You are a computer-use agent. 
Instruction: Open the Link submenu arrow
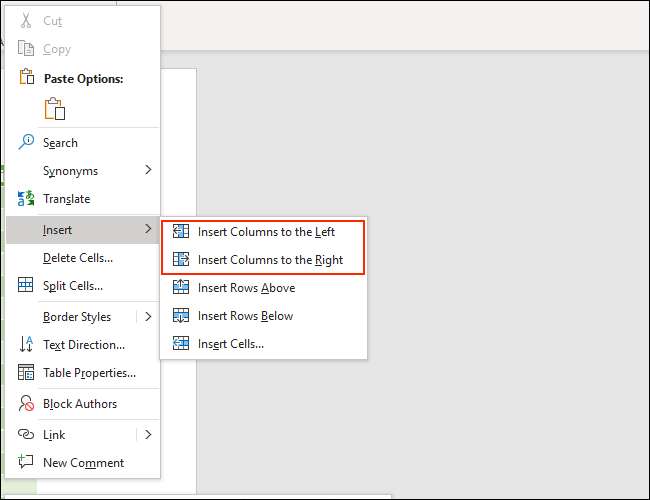[x=148, y=434]
